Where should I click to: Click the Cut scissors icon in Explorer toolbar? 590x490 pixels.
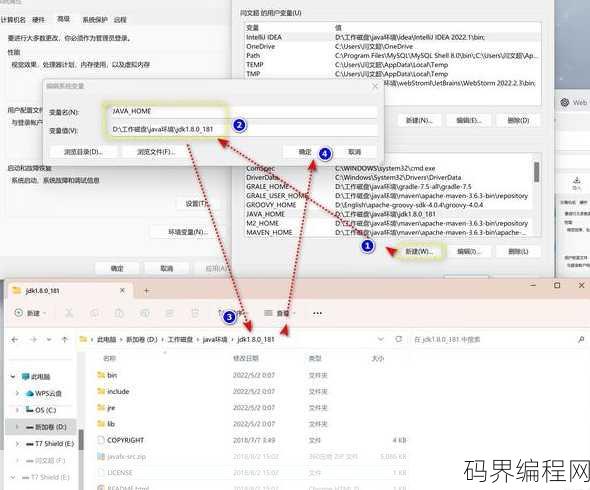click(x=69, y=313)
